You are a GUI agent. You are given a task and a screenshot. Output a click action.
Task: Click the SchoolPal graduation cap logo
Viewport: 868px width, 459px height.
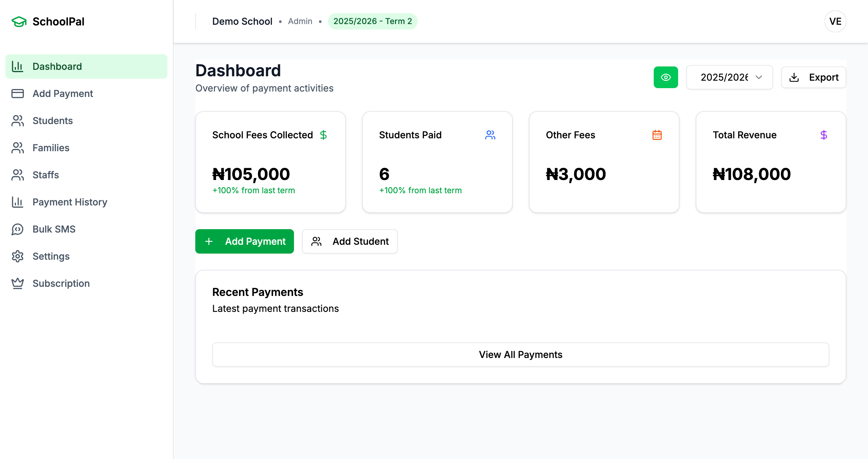click(x=19, y=22)
